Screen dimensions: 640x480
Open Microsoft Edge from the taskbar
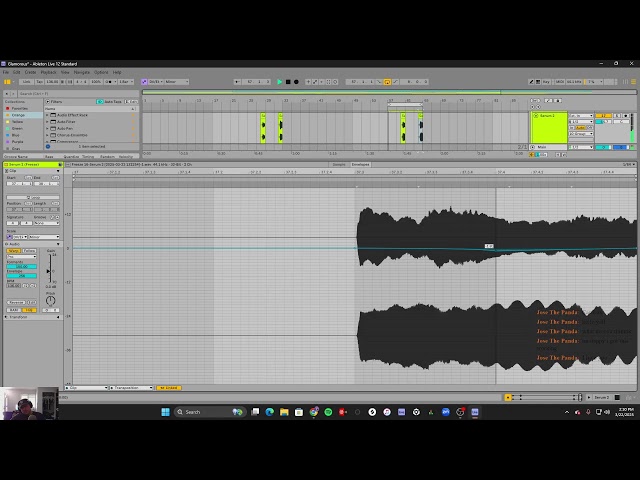pyautogui.click(x=269, y=412)
